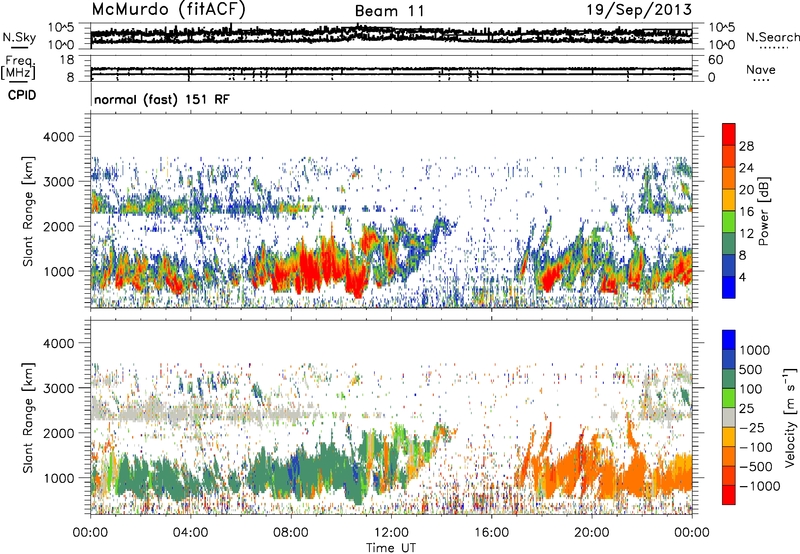The image size is (800, 554).
Task: Click the Time UT axis label
Action: coord(391,548)
